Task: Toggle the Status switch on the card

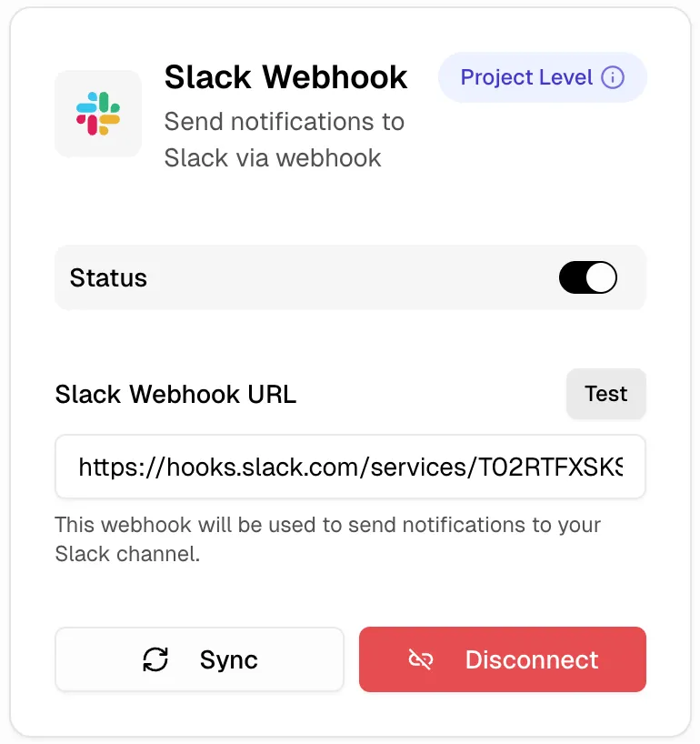Action: click(587, 277)
